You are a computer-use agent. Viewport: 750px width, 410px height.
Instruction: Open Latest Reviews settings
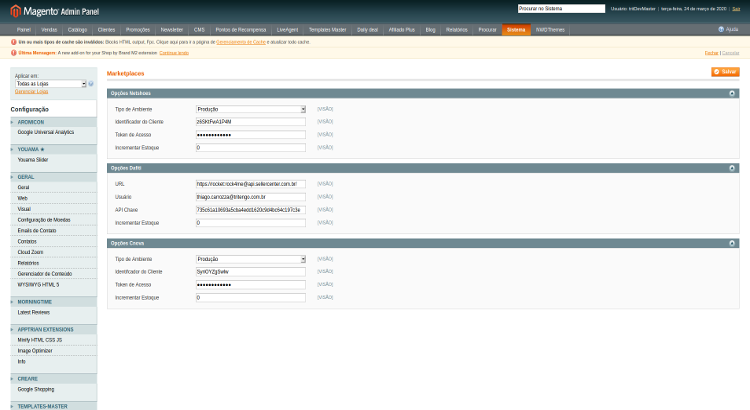[33, 312]
